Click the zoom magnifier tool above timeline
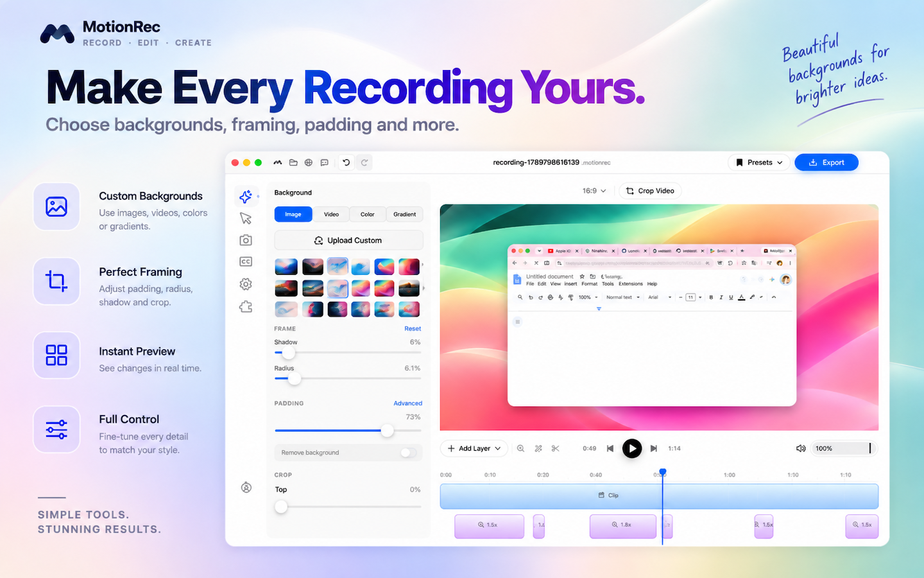Viewport: 924px width, 578px height. tap(521, 448)
